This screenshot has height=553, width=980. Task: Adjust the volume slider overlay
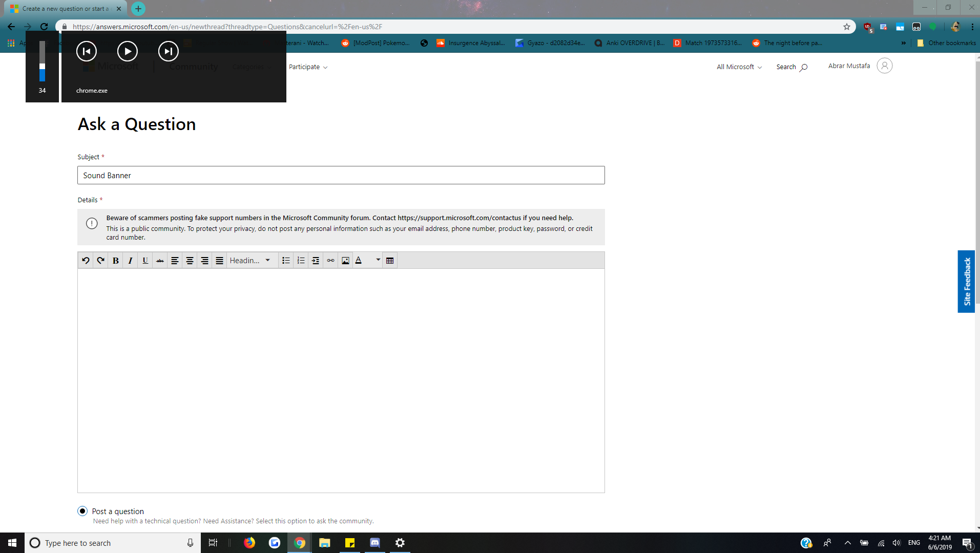(x=42, y=61)
